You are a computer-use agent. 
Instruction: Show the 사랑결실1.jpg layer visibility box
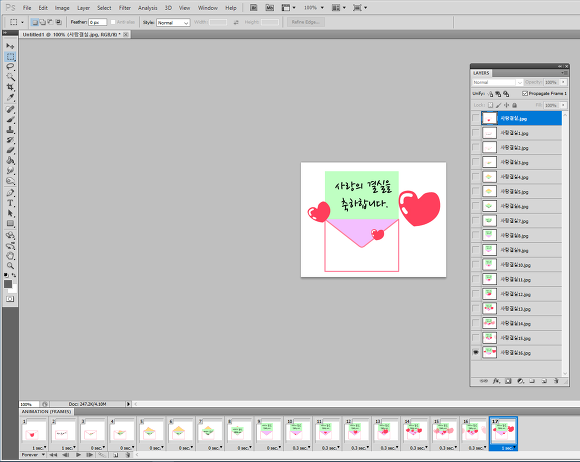pos(476,133)
